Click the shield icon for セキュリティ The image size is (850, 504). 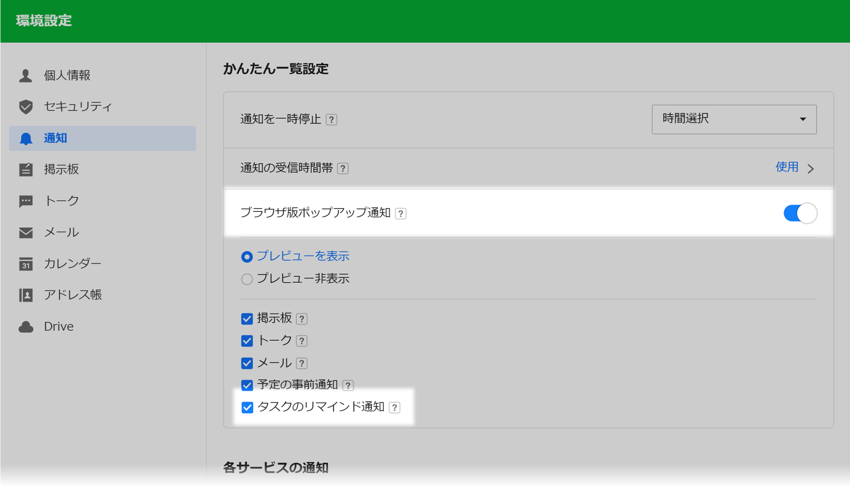(26, 107)
